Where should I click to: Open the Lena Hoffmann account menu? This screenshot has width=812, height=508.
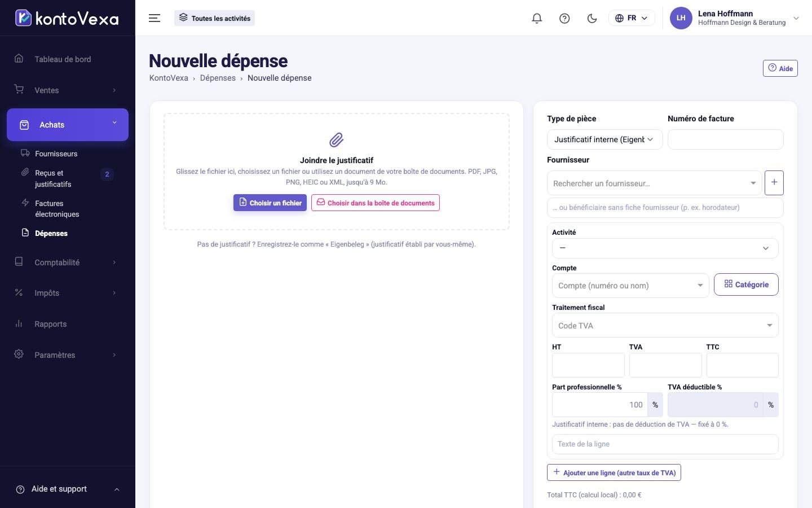pos(735,18)
